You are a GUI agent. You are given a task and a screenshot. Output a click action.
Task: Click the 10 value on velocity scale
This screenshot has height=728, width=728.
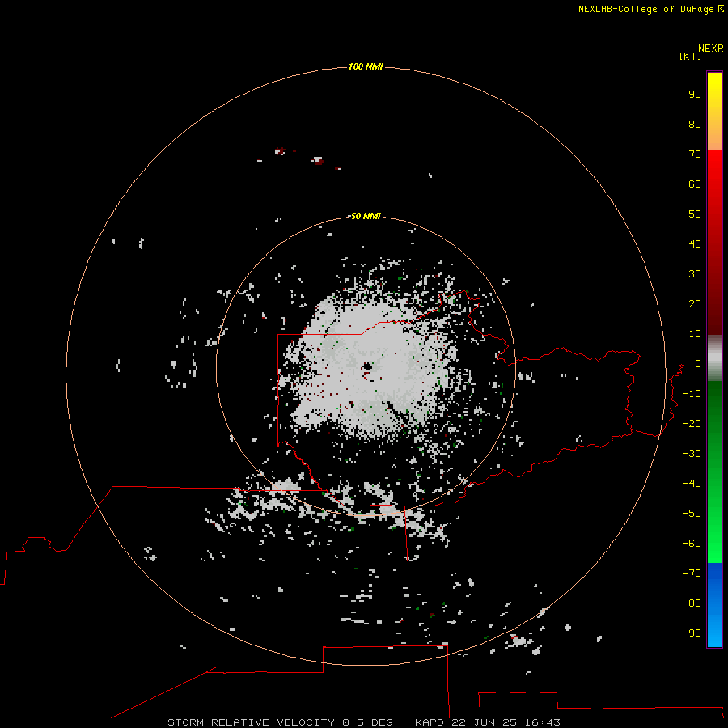click(695, 334)
